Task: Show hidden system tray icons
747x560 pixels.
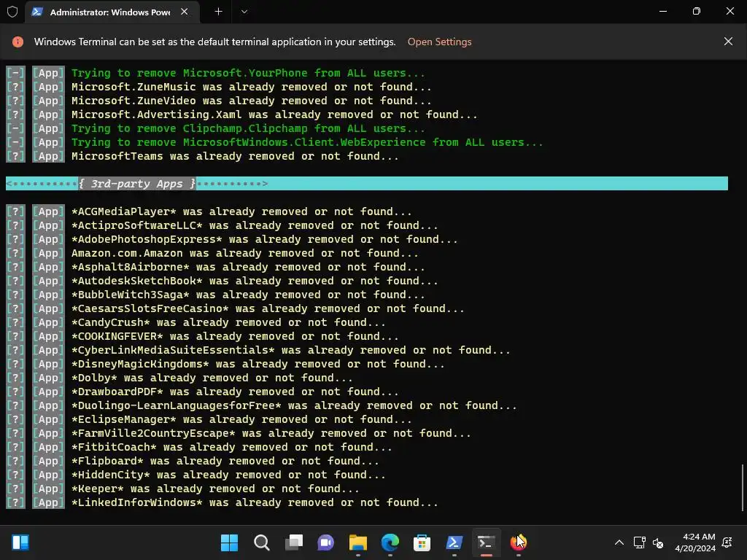Action: [x=619, y=542]
